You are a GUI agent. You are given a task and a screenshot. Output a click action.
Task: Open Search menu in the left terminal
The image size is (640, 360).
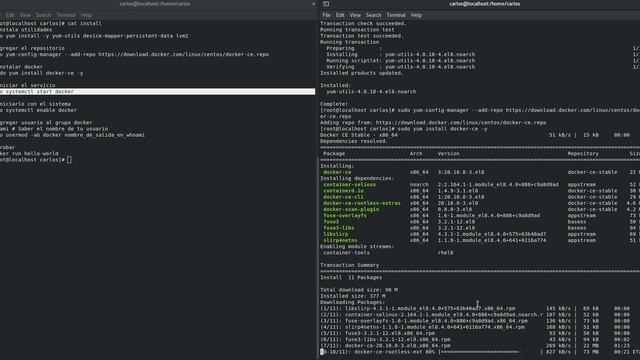[x=43, y=15]
